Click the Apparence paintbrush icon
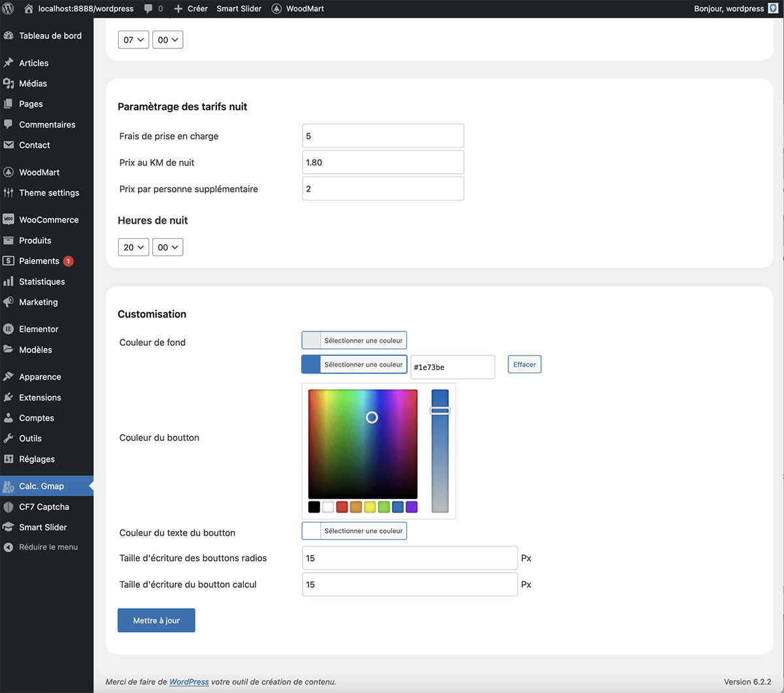The height and width of the screenshot is (693, 784). 8,377
